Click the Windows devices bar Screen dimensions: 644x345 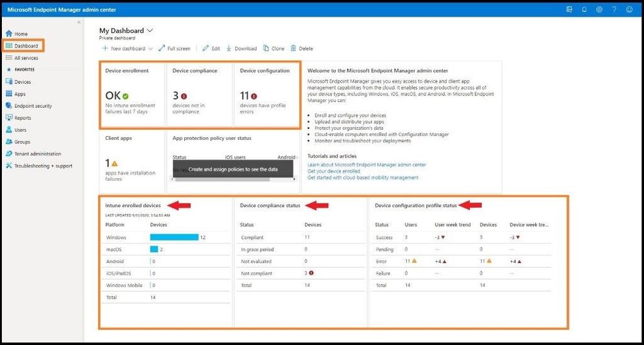click(174, 237)
